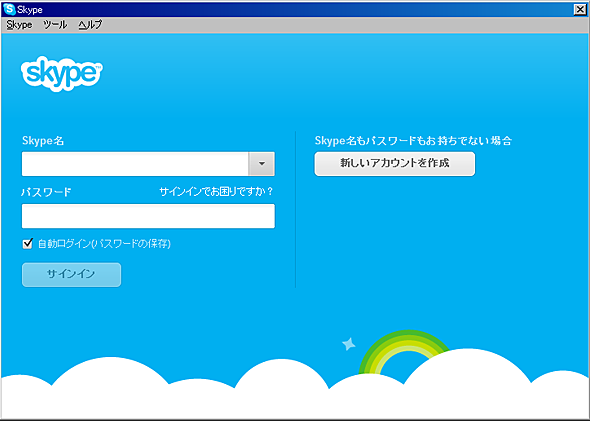Click the Skype名 field label

(x=43, y=141)
